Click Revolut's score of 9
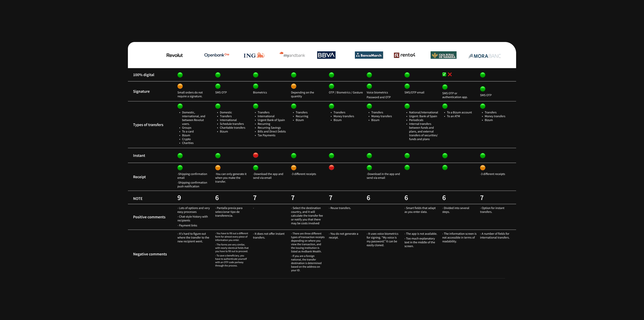The image size is (644, 320). click(x=179, y=198)
